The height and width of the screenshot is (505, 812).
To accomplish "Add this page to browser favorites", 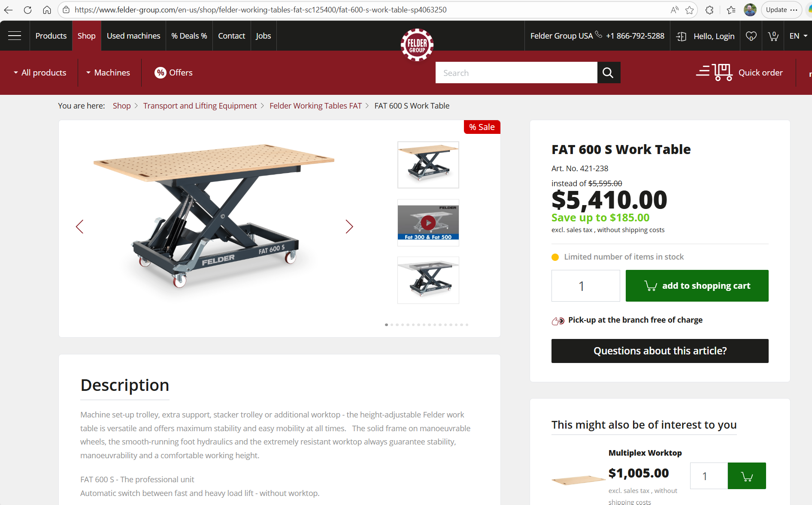I will click(x=690, y=10).
